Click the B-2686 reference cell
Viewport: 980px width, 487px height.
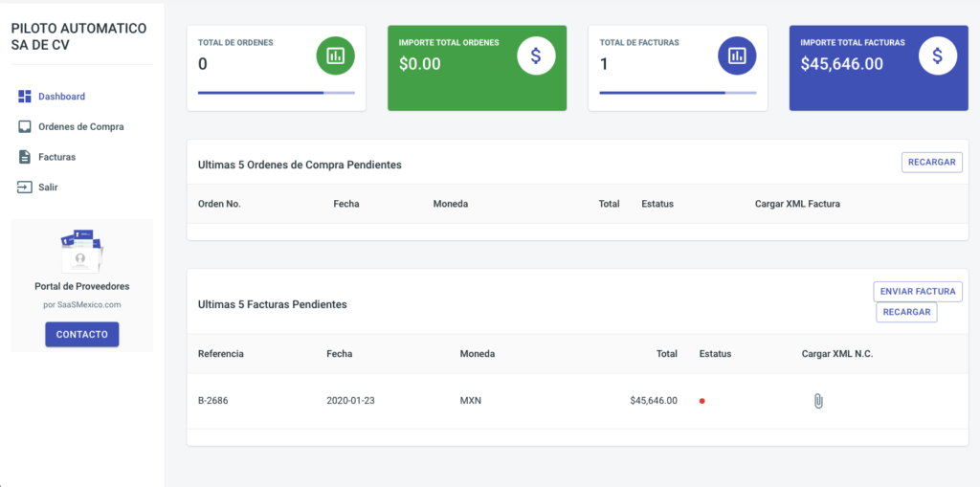tap(213, 401)
